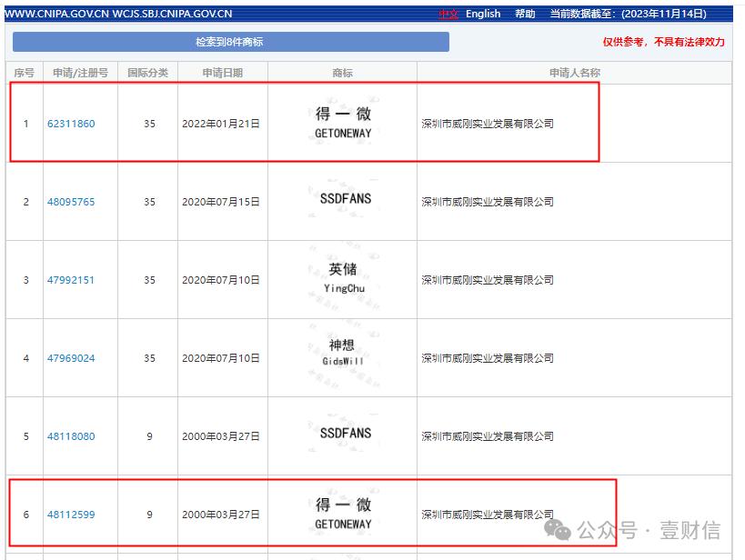The height and width of the screenshot is (560, 745).
Task: Select 神想 GidsWill trademark image
Action: pos(343,353)
